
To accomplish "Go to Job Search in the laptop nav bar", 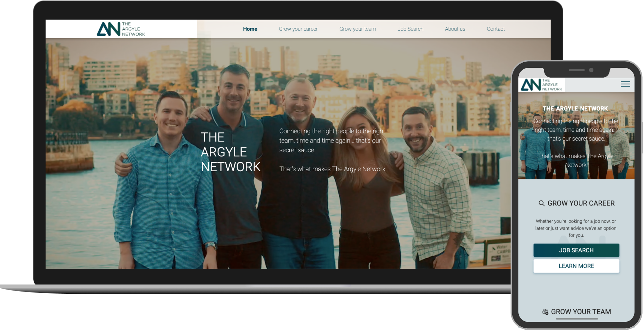I will (410, 29).
